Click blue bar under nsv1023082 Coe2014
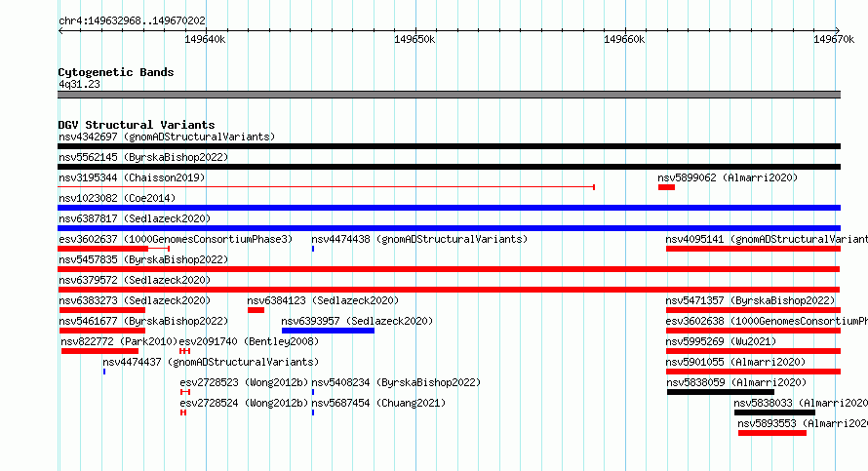868x471 pixels. click(449, 208)
